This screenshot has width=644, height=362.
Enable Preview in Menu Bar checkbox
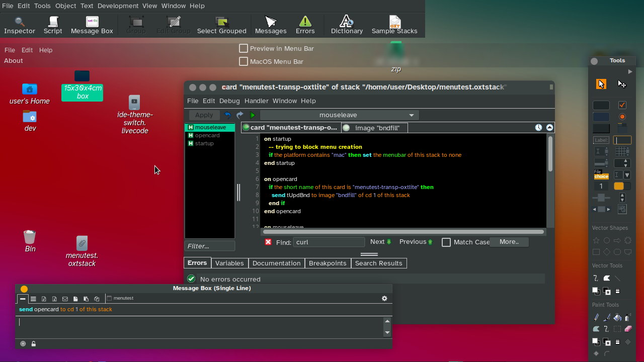pyautogui.click(x=244, y=48)
